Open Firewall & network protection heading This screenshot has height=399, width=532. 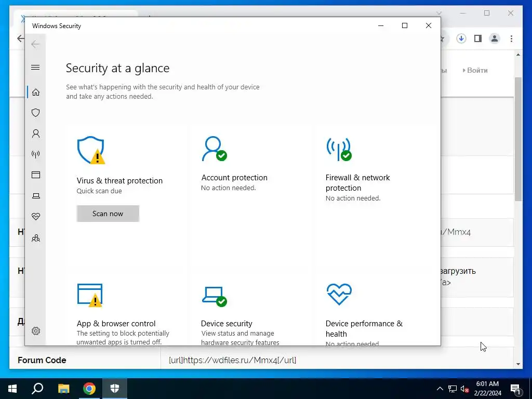[357, 182]
